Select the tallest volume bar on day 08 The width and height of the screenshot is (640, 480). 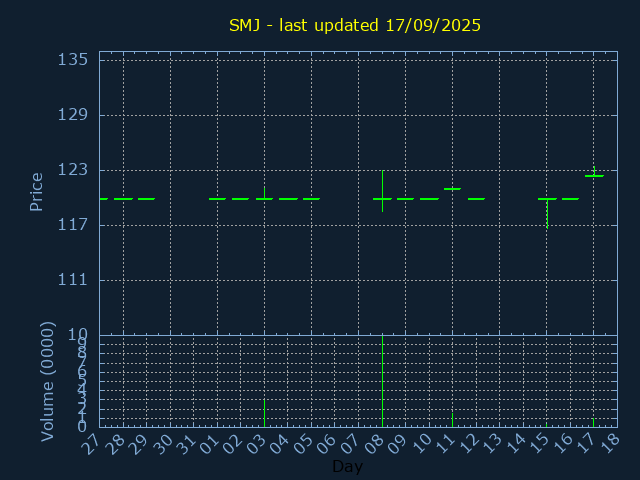[x=382, y=381]
